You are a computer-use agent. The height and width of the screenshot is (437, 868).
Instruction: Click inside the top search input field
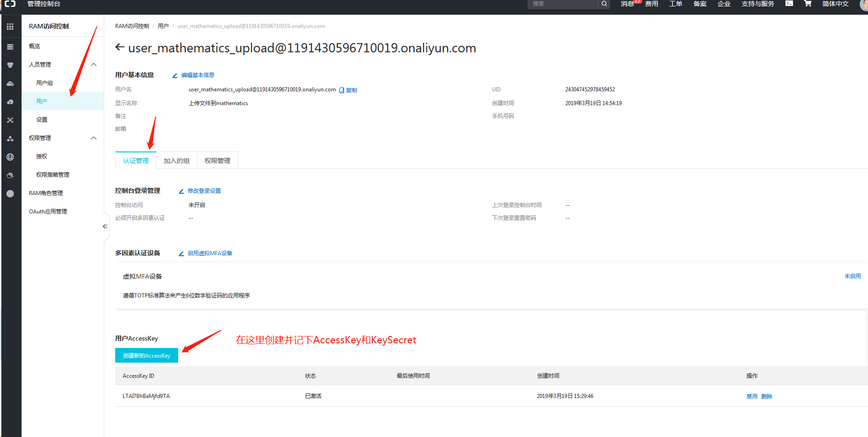click(x=565, y=4)
